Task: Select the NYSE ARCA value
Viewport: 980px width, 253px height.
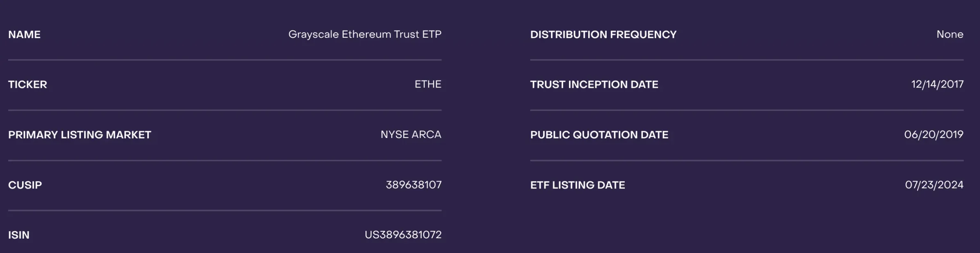Action: click(x=411, y=135)
